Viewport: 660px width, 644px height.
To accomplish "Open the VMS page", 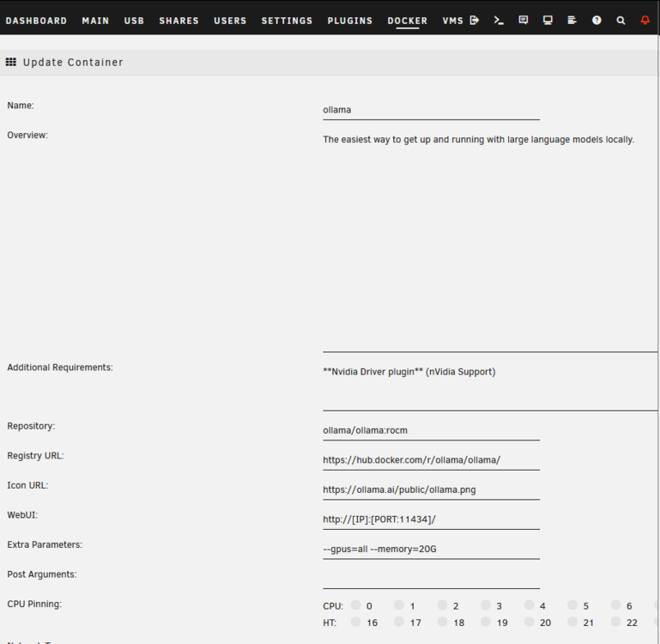I will 453,21.
